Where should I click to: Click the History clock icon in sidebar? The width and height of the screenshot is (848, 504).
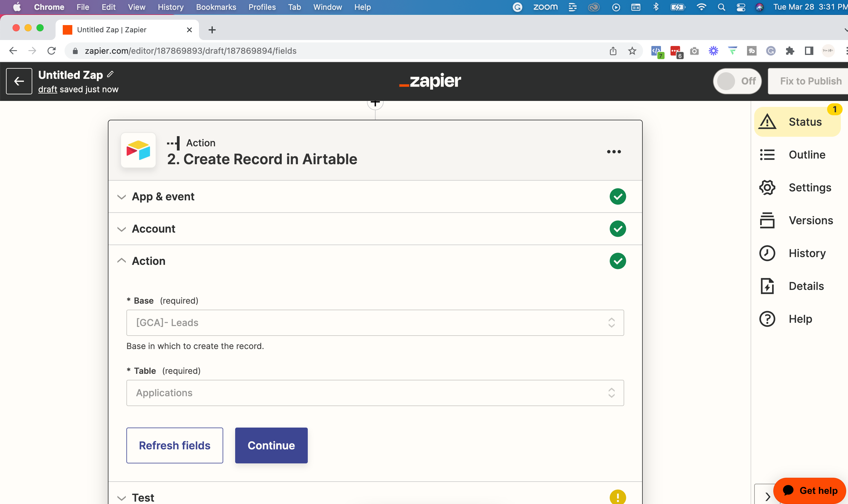pyautogui.click(x=767, y=253)
